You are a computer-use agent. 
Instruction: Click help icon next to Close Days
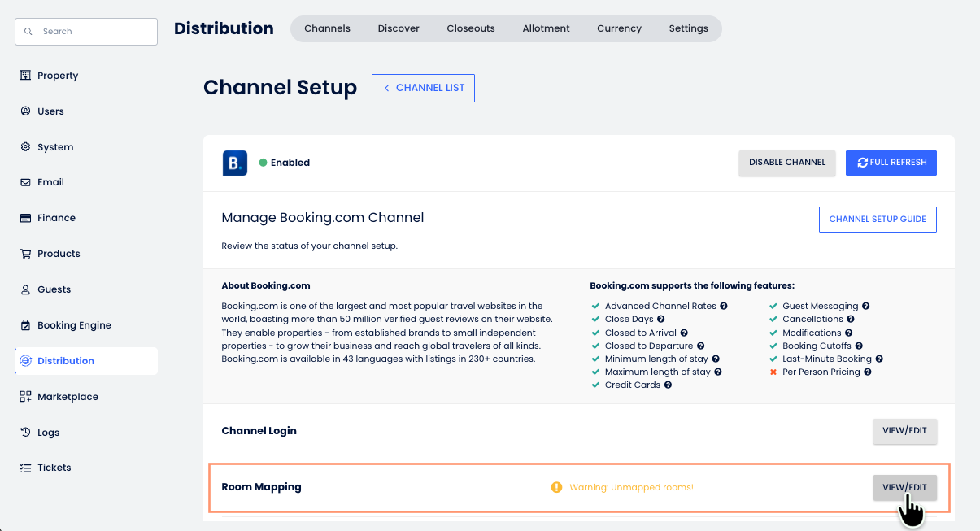tap(661, 320)
